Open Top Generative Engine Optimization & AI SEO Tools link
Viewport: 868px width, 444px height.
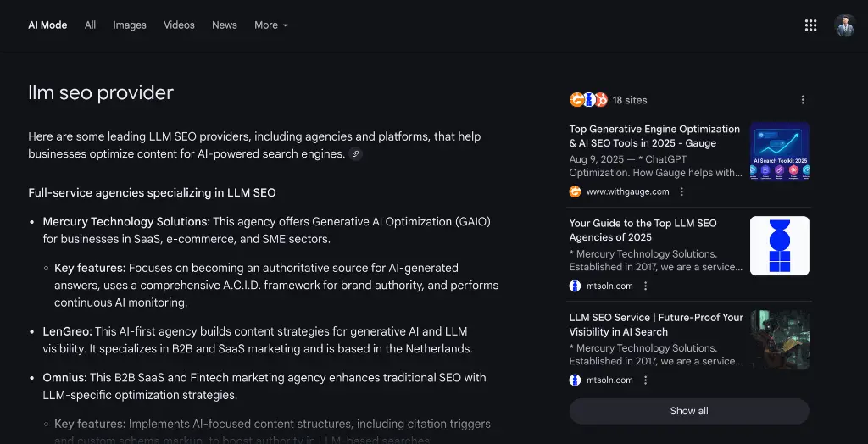(x=654, y=136)
